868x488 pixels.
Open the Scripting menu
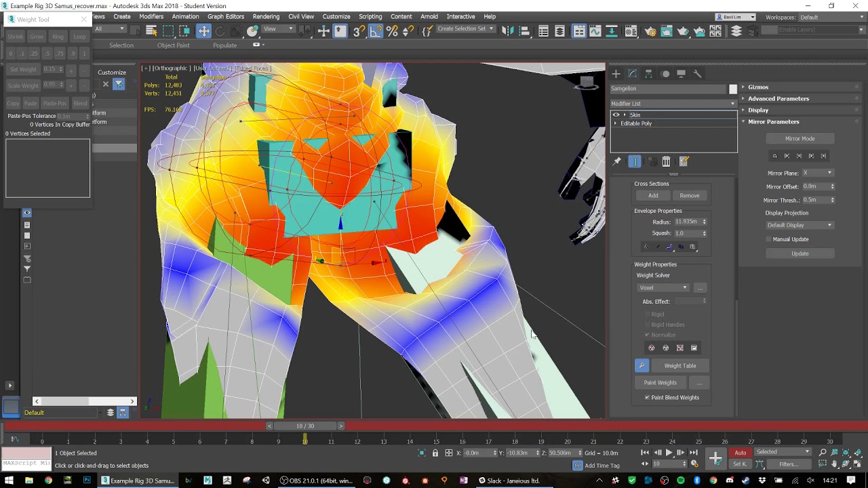coord(370,16)
